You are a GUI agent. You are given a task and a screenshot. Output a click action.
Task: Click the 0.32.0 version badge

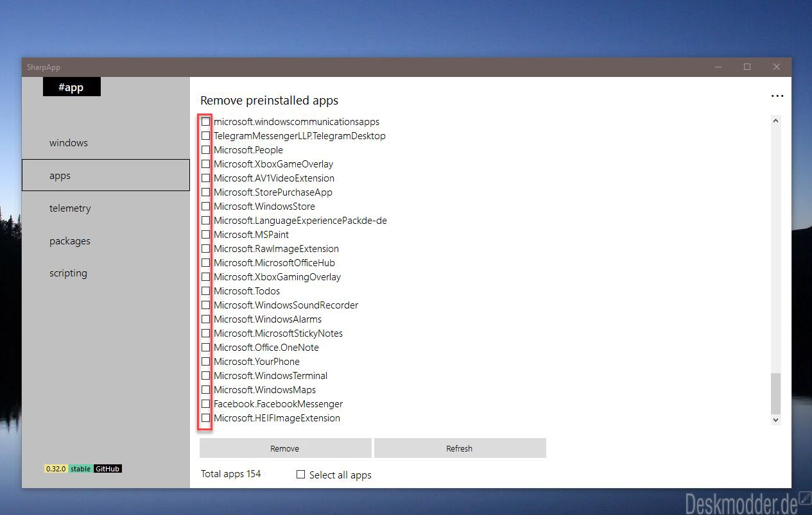pyautogui.click(x=56, y=469)
